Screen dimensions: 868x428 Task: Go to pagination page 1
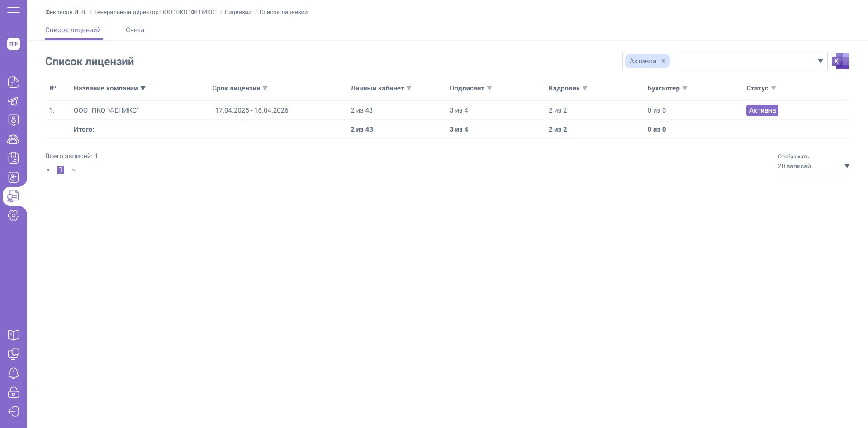[61, 170]
